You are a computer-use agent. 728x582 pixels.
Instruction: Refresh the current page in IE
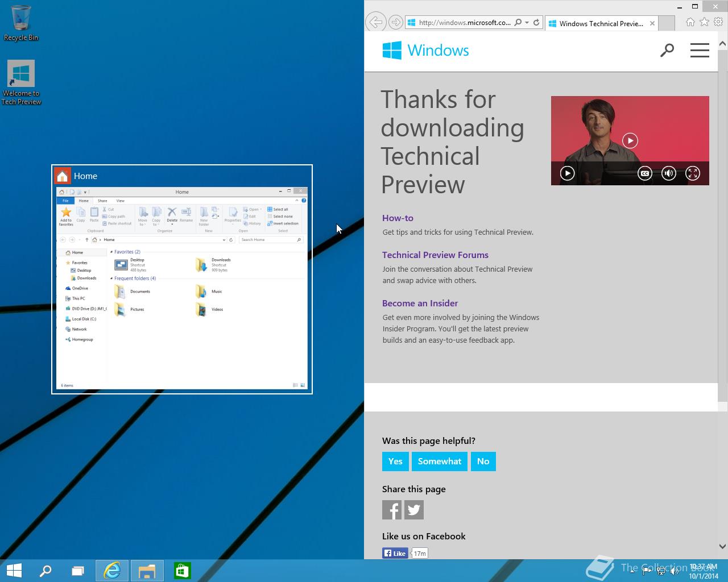tap(536, 23)
